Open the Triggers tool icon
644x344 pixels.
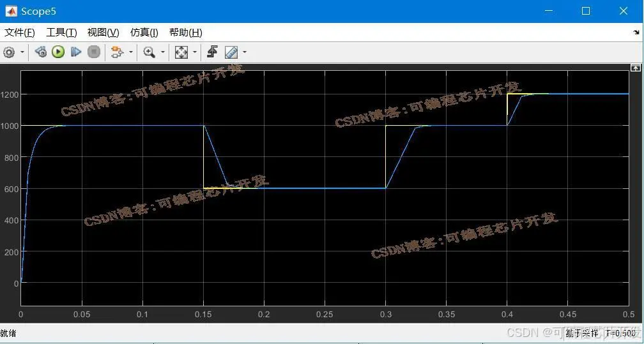pyautogui.click(x=212, y=52)
